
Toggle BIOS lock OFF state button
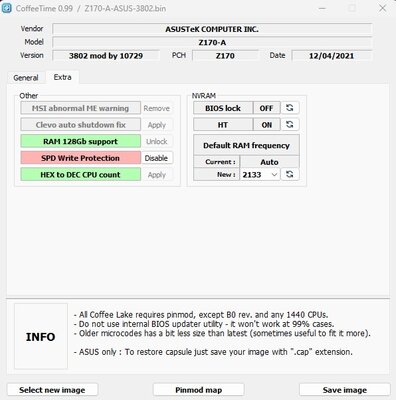pyautogui.click(x=266, y=108)
